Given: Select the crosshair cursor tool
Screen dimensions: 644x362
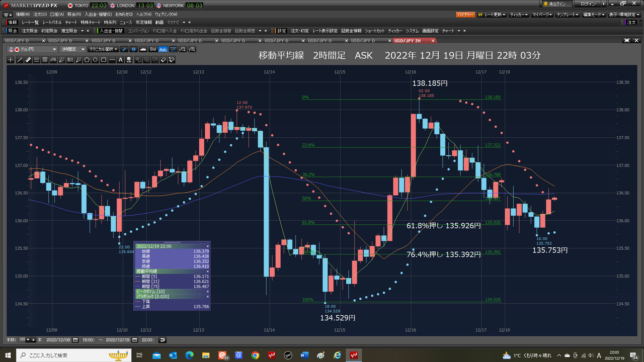Looking at the screenshot, I should [11, 60].
